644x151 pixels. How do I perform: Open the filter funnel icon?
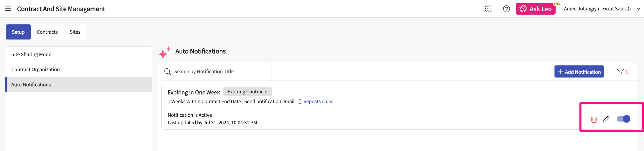pos(621,72)
